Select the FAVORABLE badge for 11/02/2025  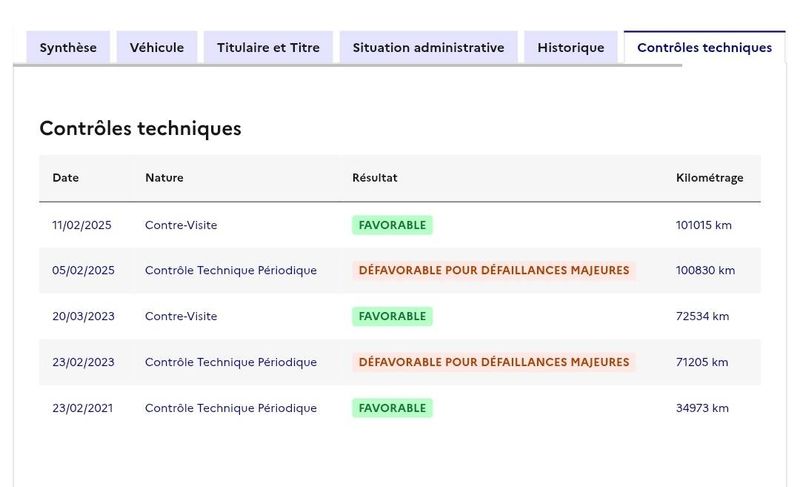pos(392,225)
